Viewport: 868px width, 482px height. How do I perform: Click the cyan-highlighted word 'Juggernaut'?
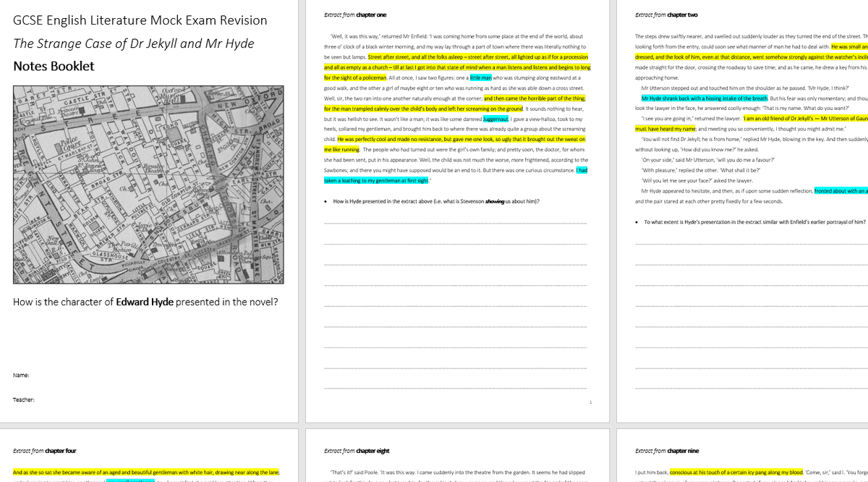click(496, 119)
